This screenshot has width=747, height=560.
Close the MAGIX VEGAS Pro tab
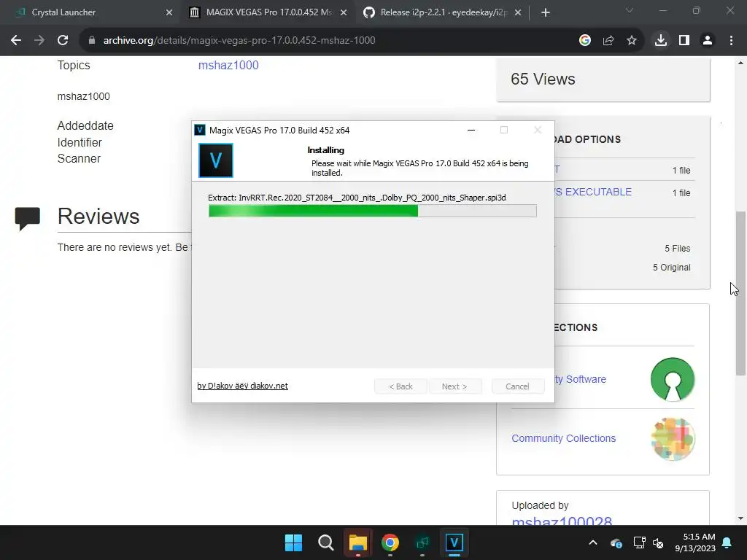344,13
